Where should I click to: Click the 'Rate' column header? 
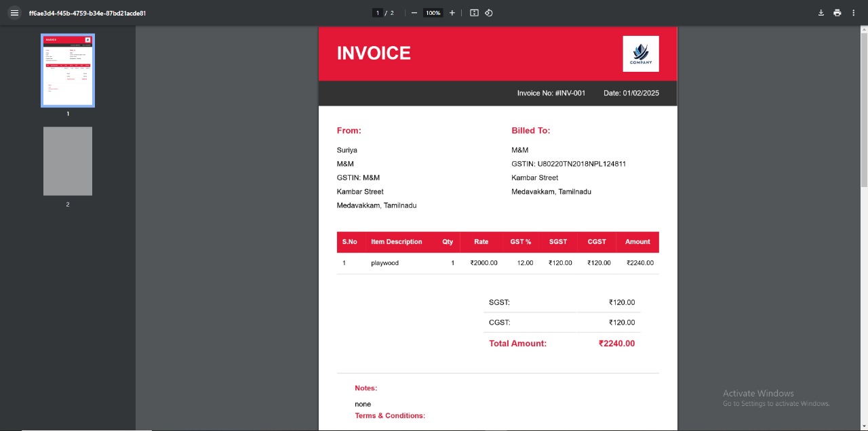coord(481,242)
